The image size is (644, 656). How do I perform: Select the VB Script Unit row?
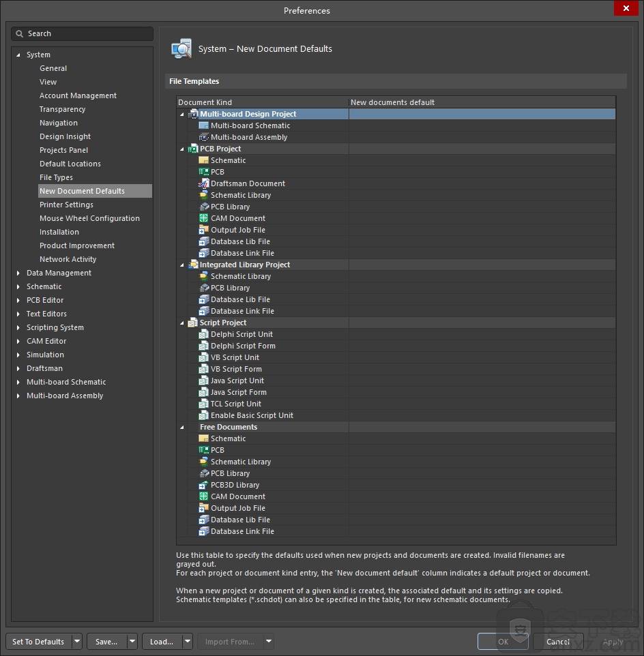click(396, 358)
